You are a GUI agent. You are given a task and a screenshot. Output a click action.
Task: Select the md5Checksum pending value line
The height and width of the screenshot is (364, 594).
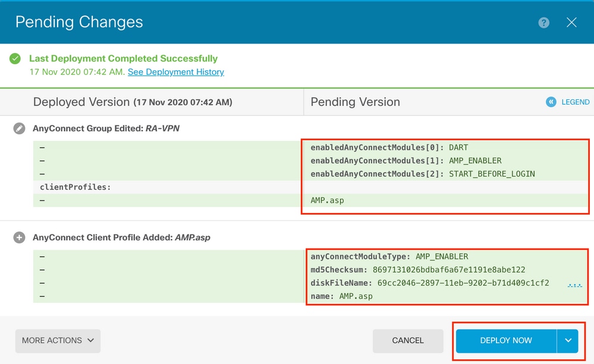pos(417,269)
